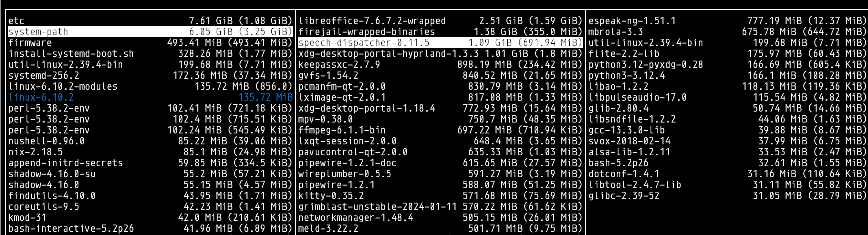The width and height of the screenshot is (868, 235).
Task: Click the mbrola-3.3 entry
Action: coord(616,32)
